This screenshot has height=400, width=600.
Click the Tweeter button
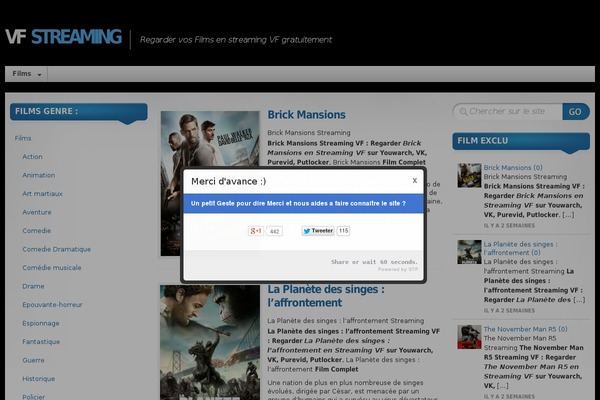point(318,231)
